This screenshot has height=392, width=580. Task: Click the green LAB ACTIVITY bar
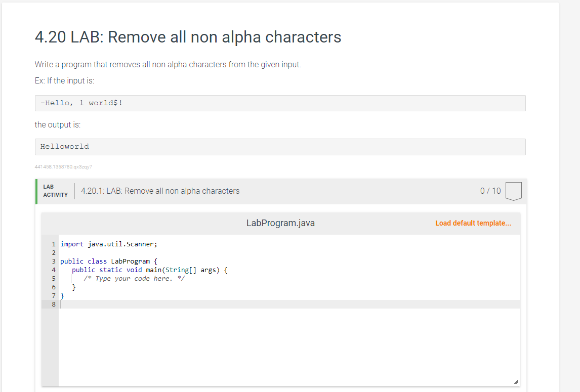tap(35, 191)
